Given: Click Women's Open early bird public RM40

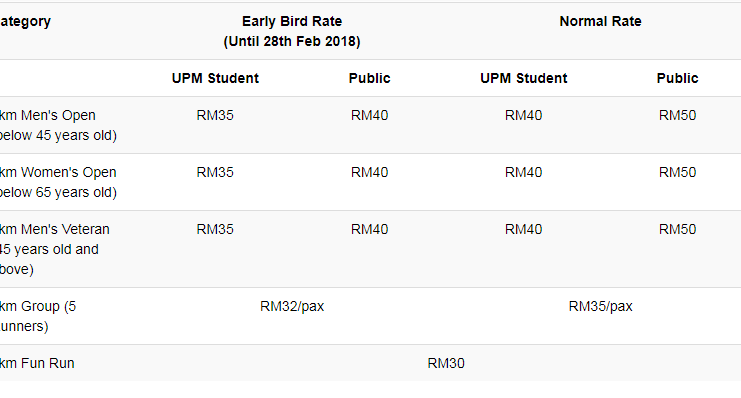Looking at the screenshot, I should tap(370, 173).
